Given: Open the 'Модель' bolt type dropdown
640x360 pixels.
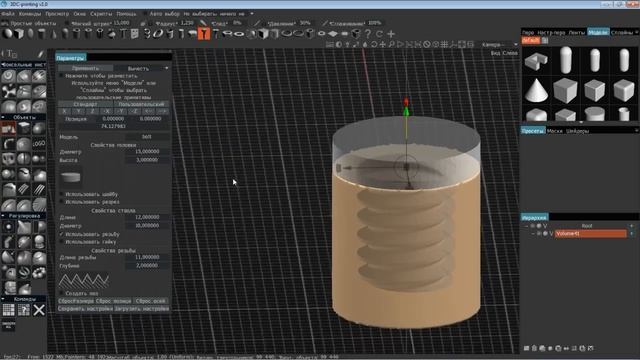Looking at the screenshot, I should pyautogui.click(x=147, y=137).
